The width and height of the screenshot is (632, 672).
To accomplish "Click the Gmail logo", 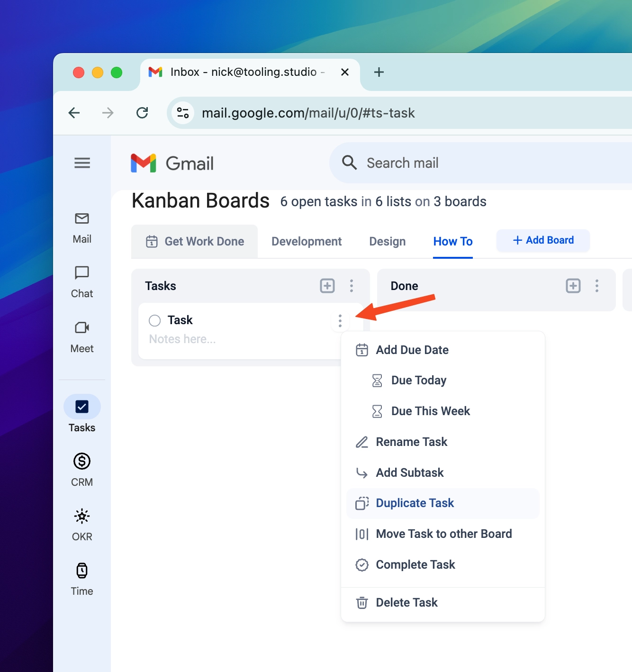I will (172, 163).
